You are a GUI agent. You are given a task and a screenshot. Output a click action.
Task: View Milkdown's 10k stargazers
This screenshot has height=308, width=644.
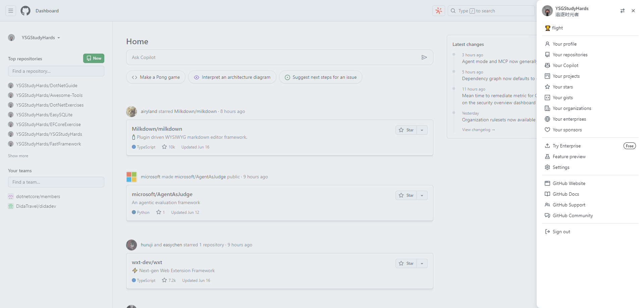tap(168, 147)
